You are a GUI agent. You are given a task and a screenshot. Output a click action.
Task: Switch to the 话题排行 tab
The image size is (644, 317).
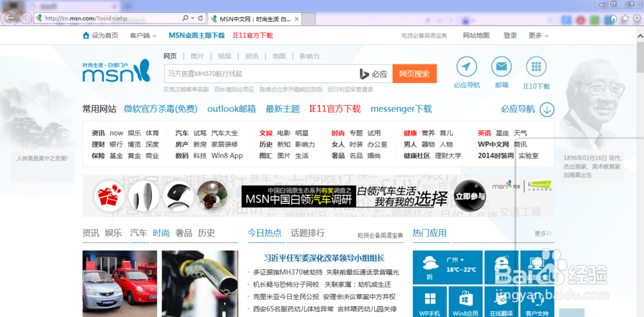[x=308, y=233]
